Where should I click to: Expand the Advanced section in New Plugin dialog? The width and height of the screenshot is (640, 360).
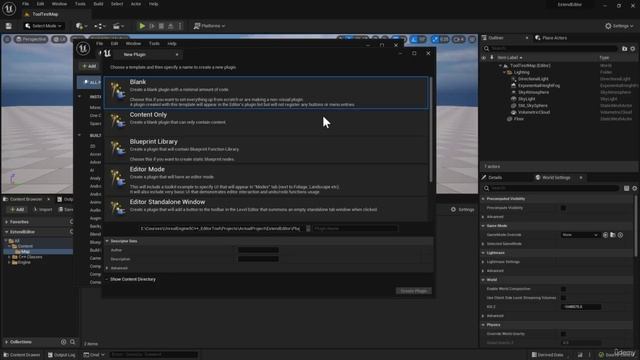pyautogui.click(x=107, y=268)
